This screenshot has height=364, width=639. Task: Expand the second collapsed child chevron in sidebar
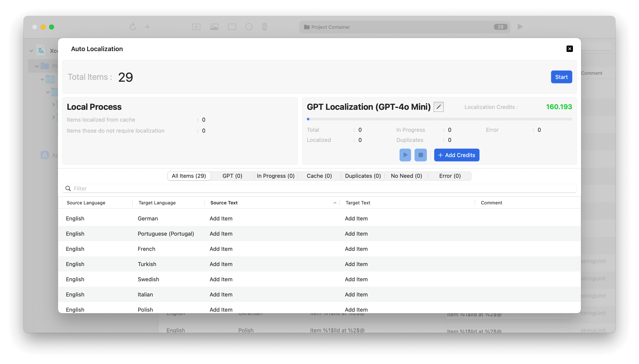[x=53, y=117]
